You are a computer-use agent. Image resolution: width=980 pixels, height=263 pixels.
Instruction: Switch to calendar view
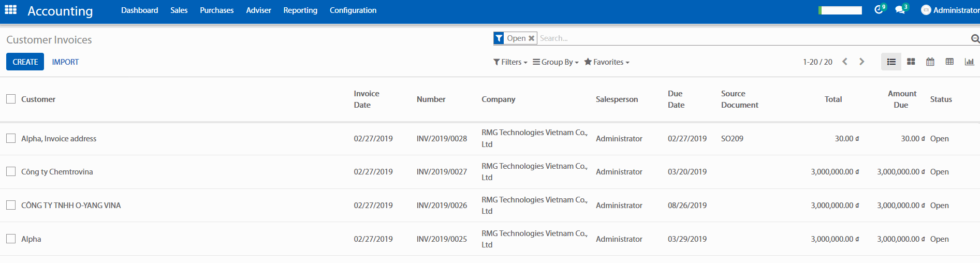coord(930,62)
